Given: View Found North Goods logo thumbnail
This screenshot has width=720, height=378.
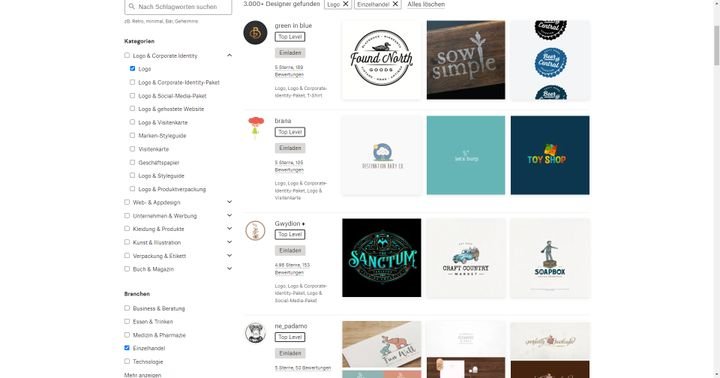Looking at the screenshot, I should coord(382,60).
